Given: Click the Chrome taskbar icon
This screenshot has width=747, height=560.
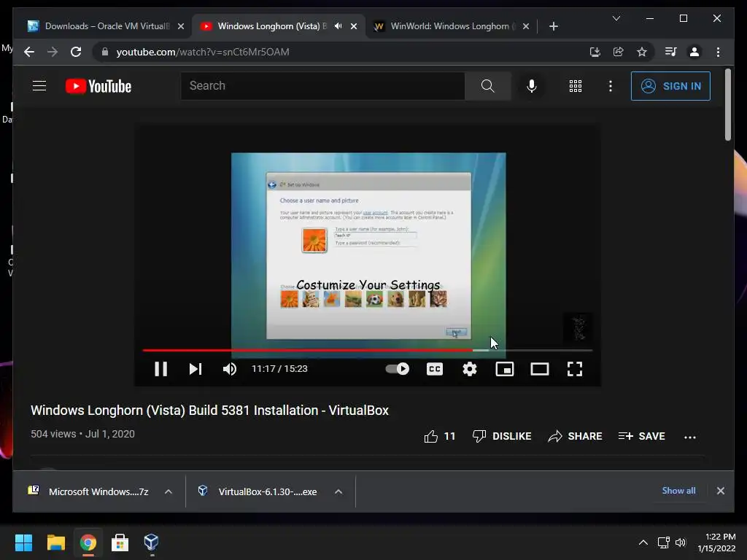Looking at the screenshot, I should click(x=88, y=542).
